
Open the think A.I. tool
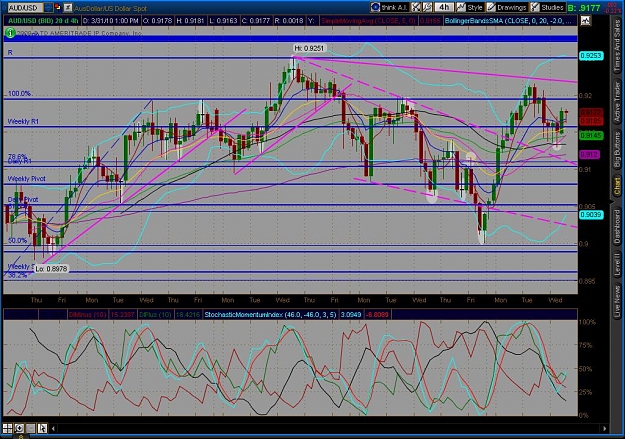click(x=389, y=7)
